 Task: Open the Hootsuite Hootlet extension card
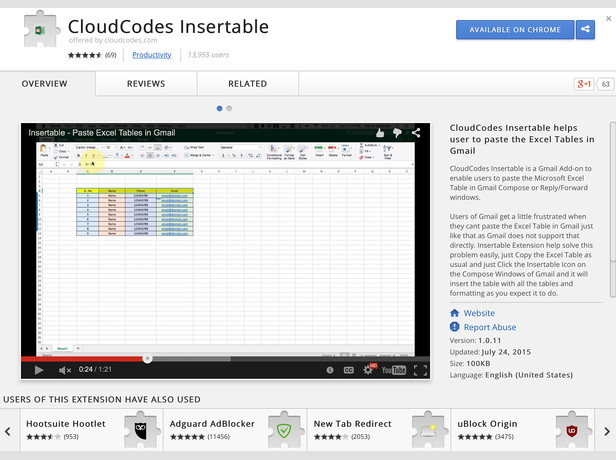91,430
